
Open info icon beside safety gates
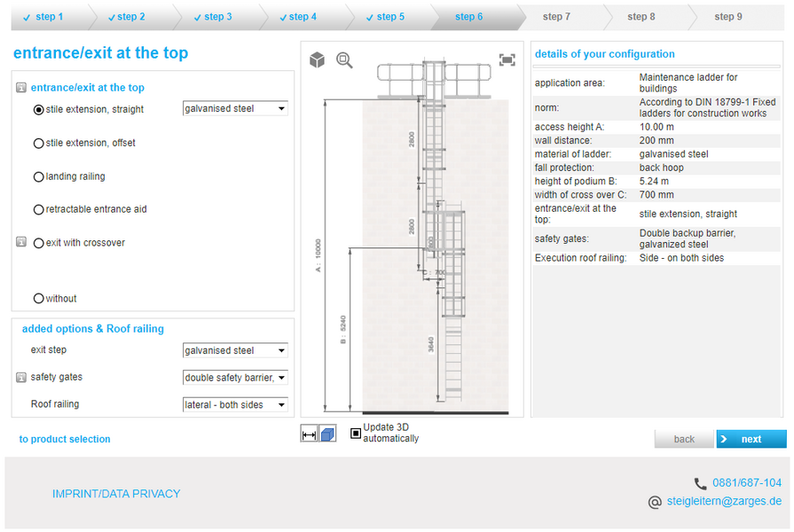pyautogui.click(x=21, y=378)
